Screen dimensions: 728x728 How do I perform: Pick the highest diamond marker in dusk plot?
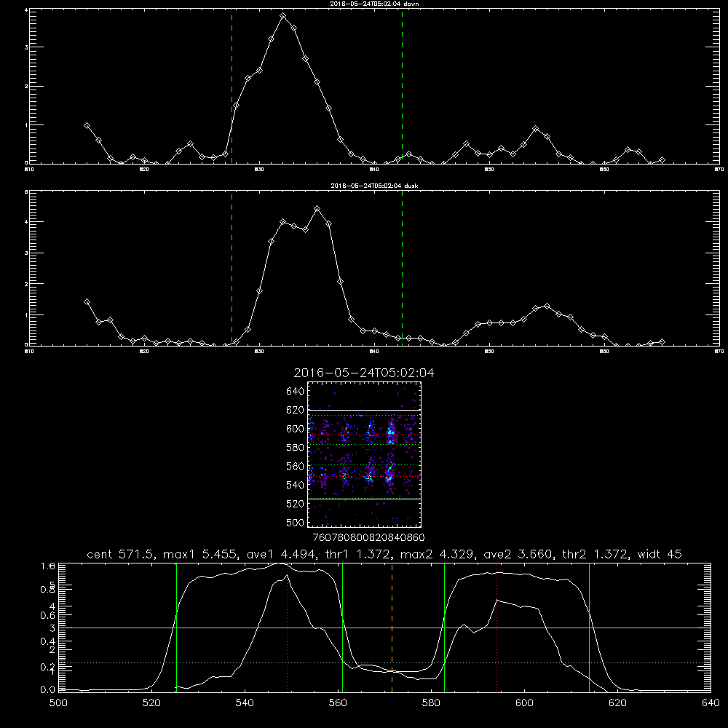tap(317, 209)
